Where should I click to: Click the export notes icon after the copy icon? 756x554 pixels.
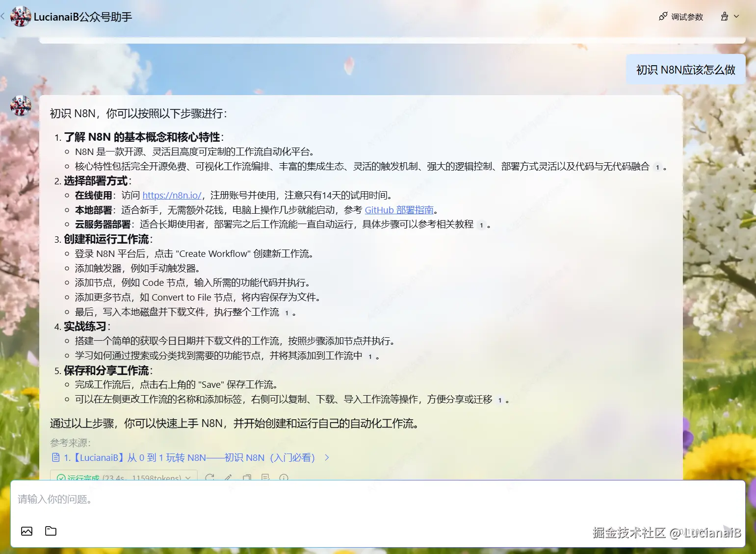pos(265,478)
